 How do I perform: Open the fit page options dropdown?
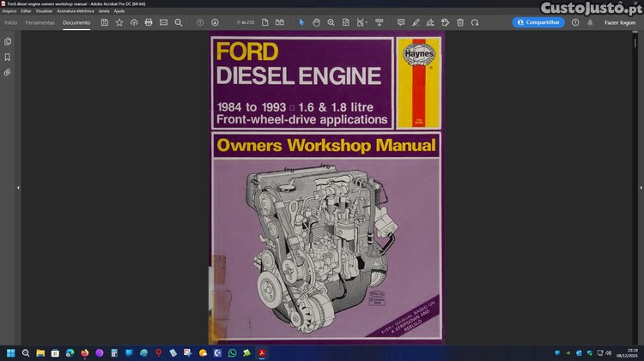coord(364,22)
